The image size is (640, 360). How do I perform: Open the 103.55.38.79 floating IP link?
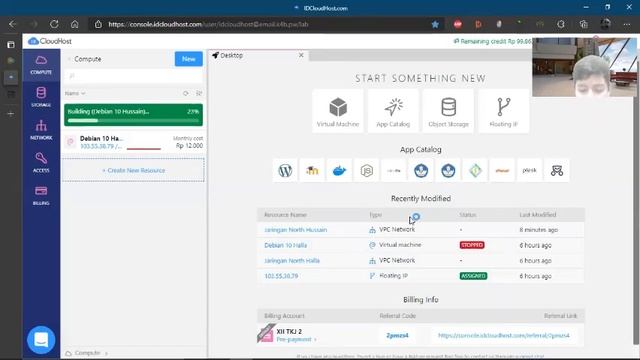(x=281, y=276)
